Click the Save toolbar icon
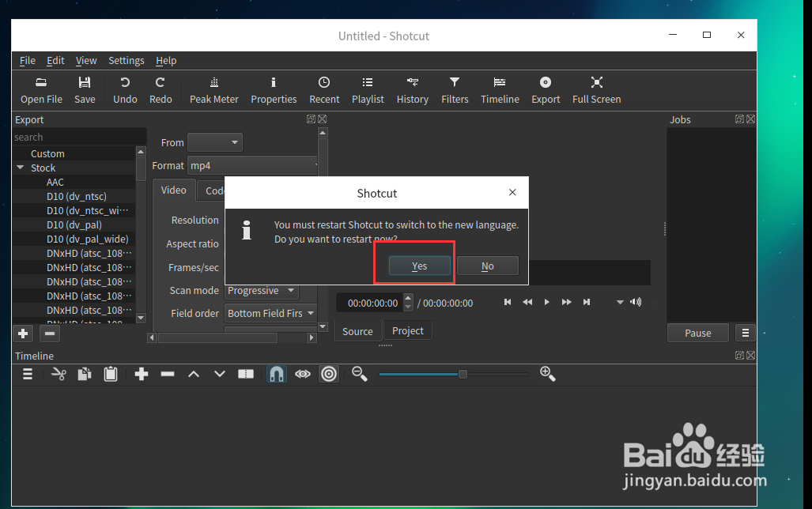This screenshot has height=509, width=812. point(85,90)
